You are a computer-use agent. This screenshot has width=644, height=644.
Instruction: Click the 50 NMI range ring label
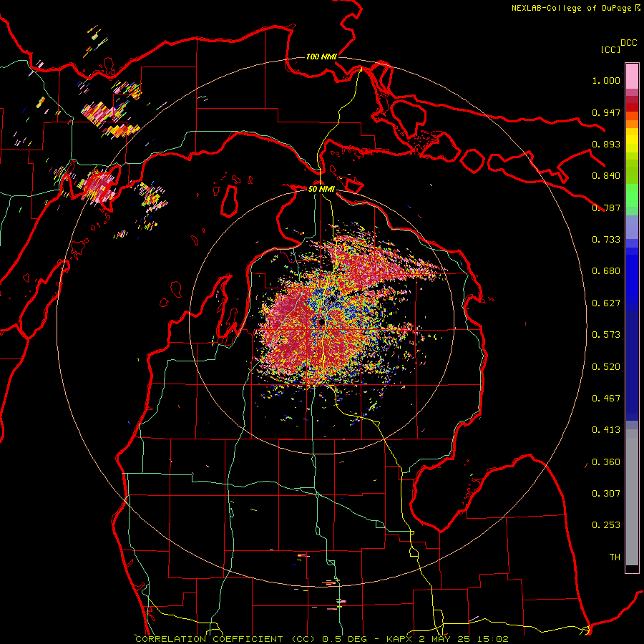[x=321, y=189]
